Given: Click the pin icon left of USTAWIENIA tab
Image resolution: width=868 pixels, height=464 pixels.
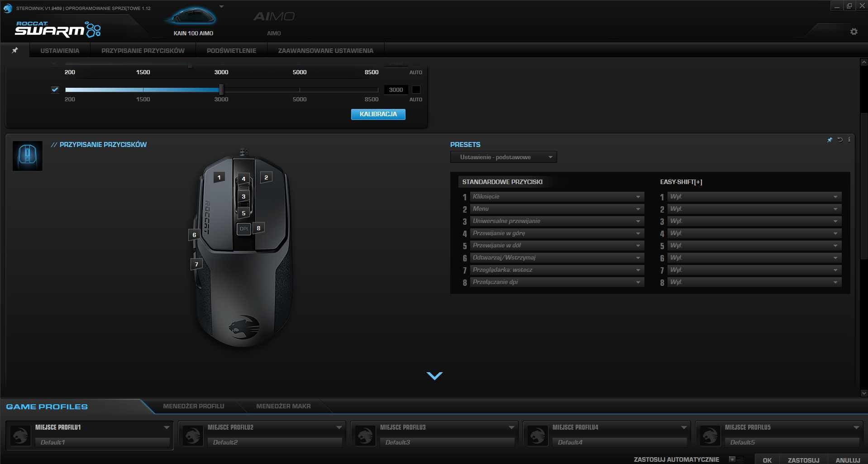Looking at the screenshot, I should point(15,50).
